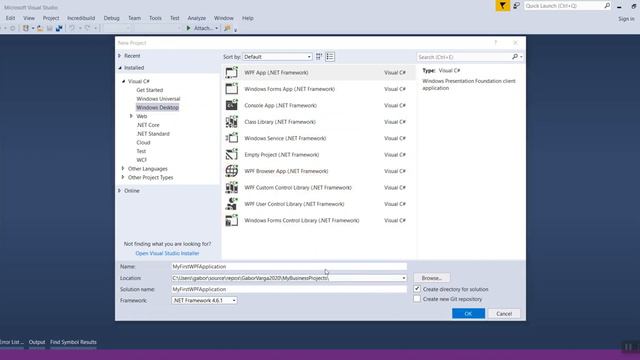Click the Save All toolbar icon
640x360 pixels.
click(59, 28)
